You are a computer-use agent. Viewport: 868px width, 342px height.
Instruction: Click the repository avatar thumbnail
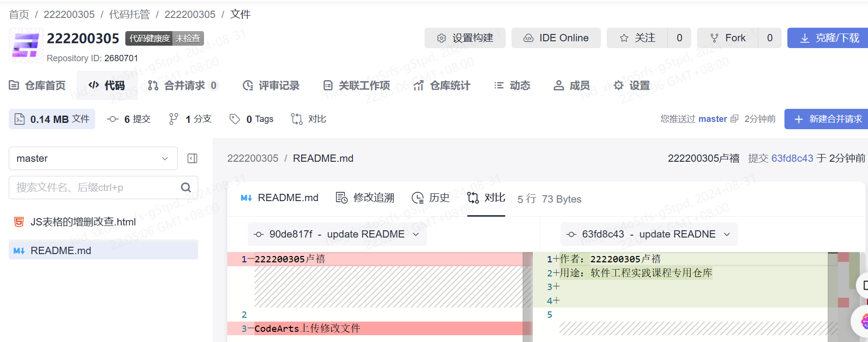click(26, 46)
